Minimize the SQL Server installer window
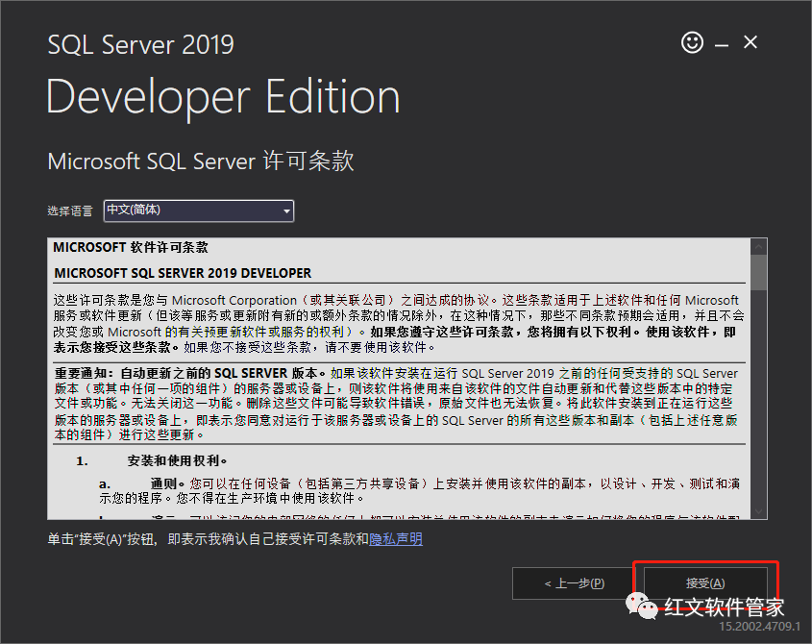This screenshot has height=644, width=812. [722, 46]
